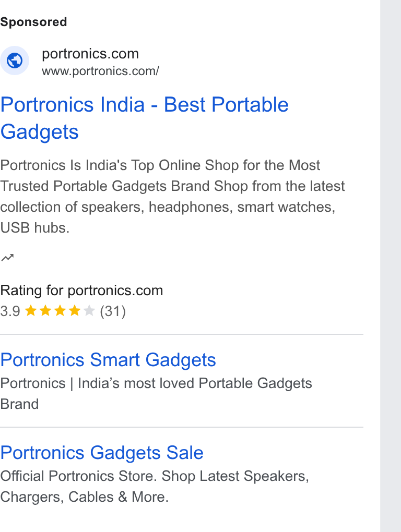Click India's most loved Portable Gadgets Brand text
Viewport: 401px width, 532px height.
point(156,394)
